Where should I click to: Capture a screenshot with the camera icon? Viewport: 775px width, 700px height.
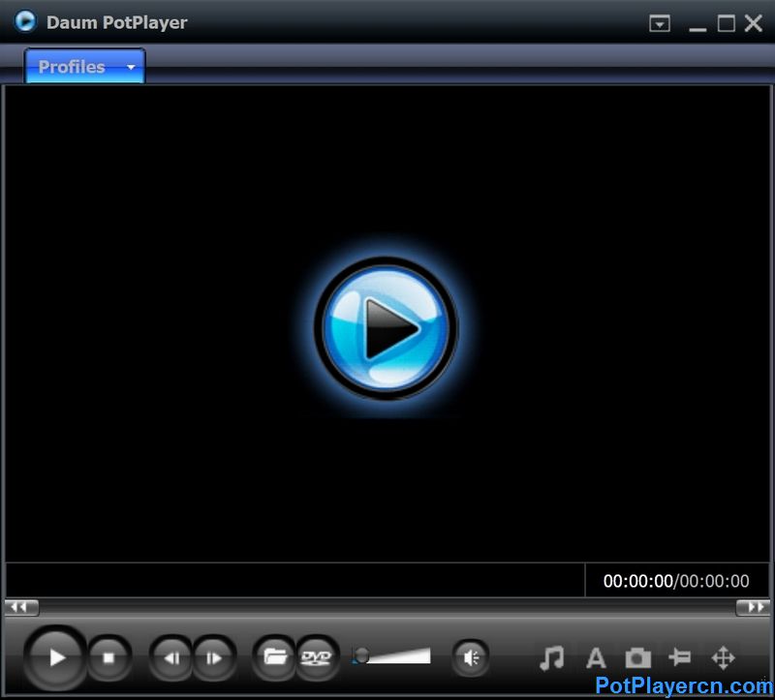coord(638,658)
